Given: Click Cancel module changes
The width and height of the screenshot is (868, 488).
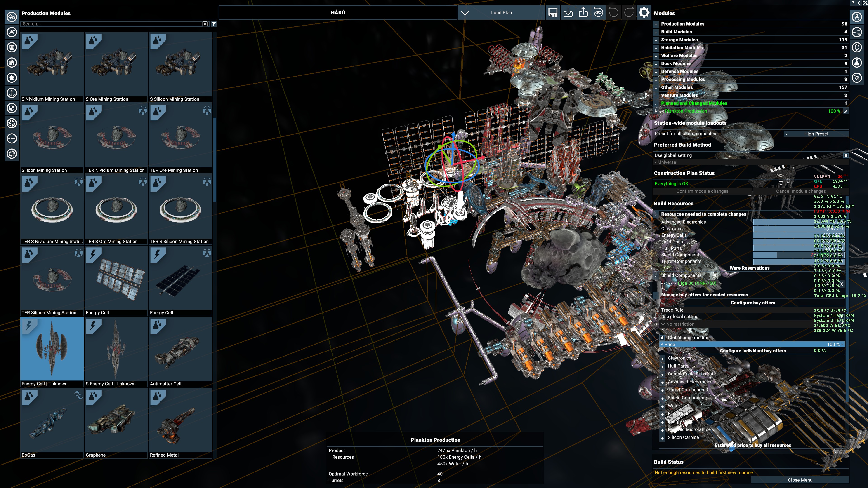Looking at the screenshot, I should 801,191.
